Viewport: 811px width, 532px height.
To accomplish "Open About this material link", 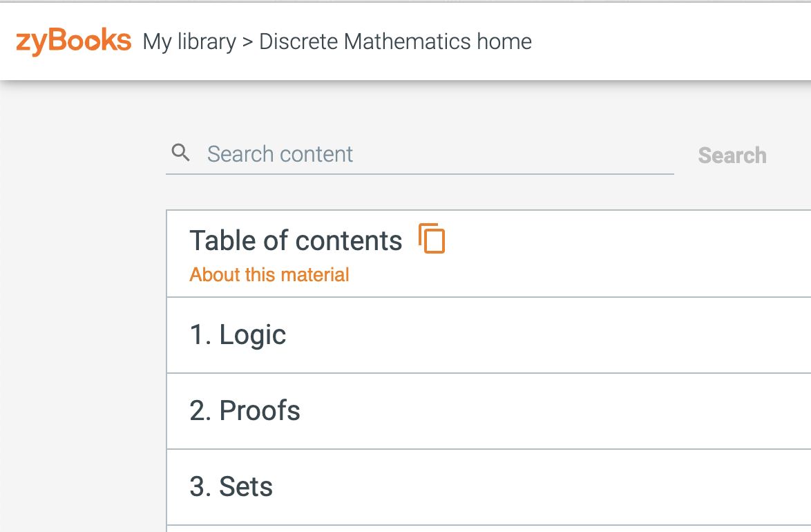I will [x=269, y=274].
